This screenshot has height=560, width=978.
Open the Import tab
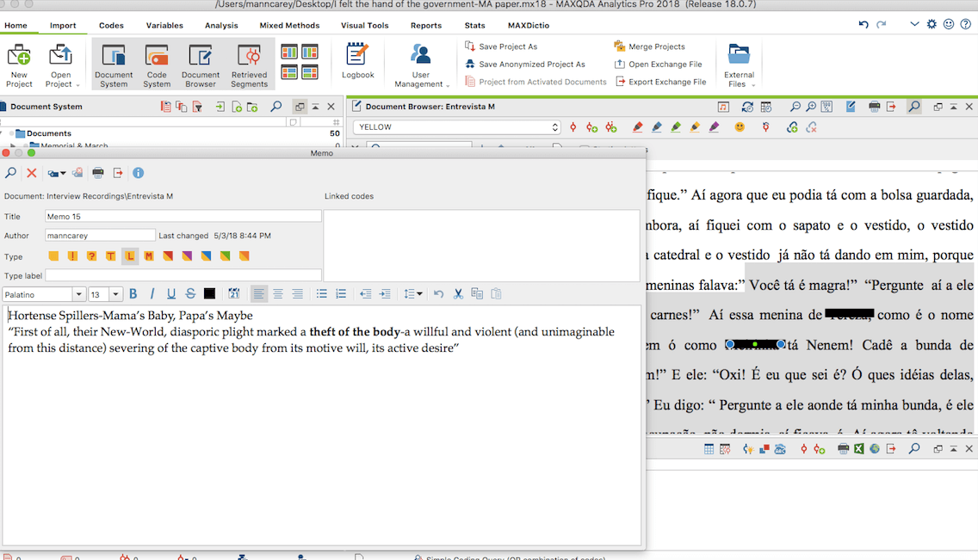(x=63, y=26)
